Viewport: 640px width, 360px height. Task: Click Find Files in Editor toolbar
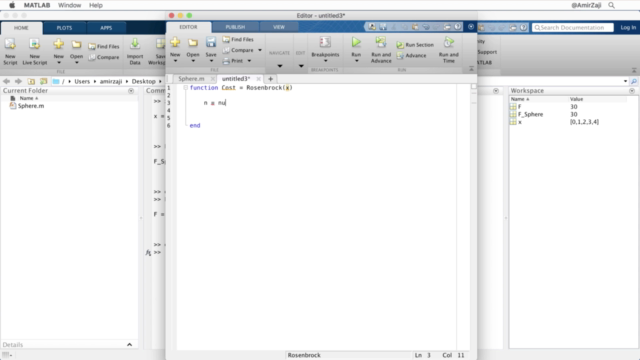tap(238, 40)
